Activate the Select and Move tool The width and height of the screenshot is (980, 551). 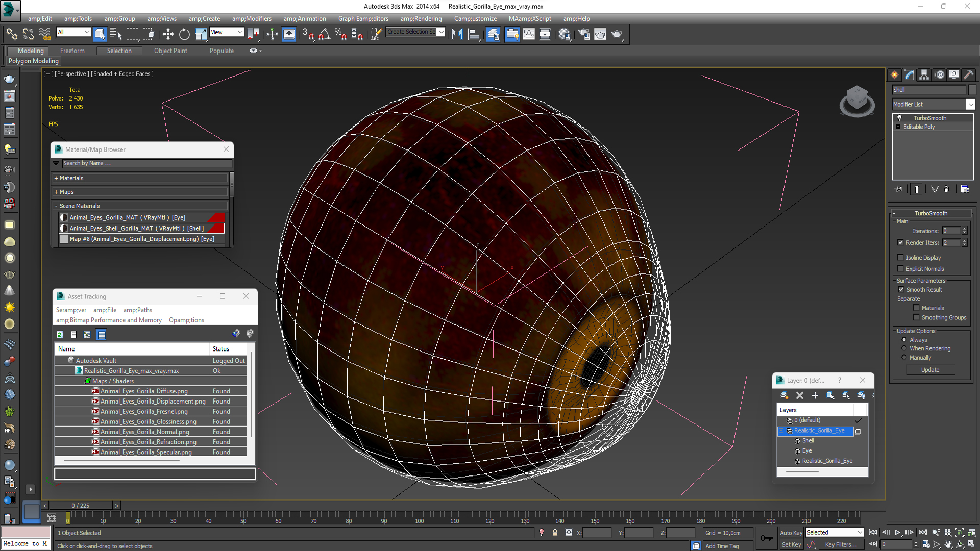[168, 34]
